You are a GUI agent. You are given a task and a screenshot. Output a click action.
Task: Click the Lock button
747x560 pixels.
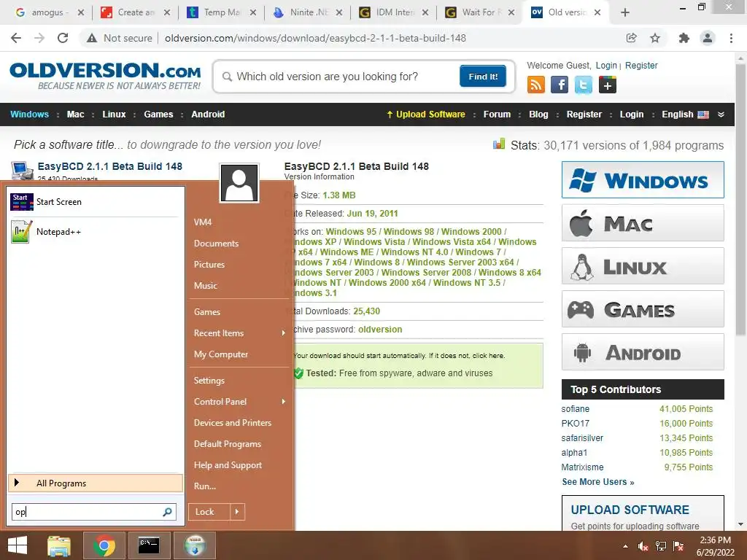pyautogui.click(x=209, y=512)
